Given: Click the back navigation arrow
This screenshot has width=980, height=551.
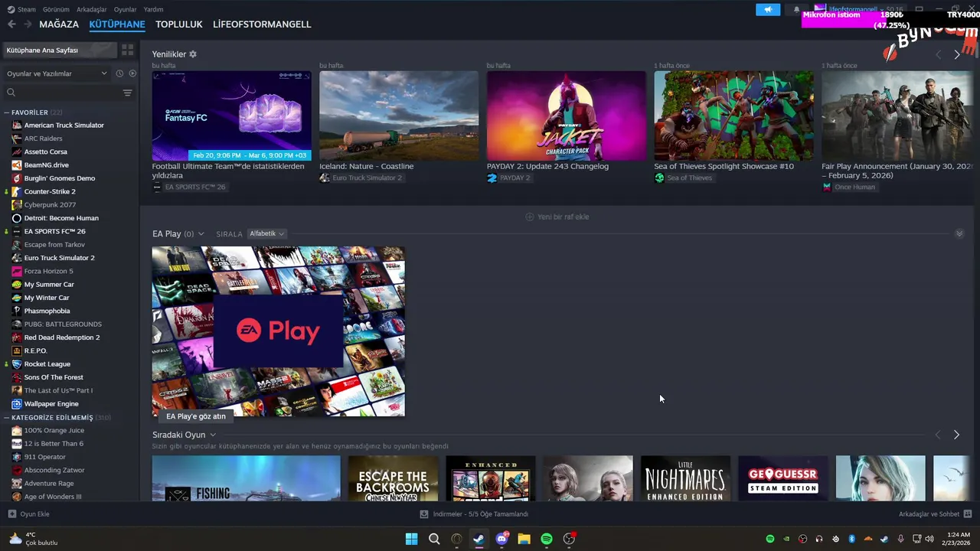Looking at the screenshot, I should (11, 24).
